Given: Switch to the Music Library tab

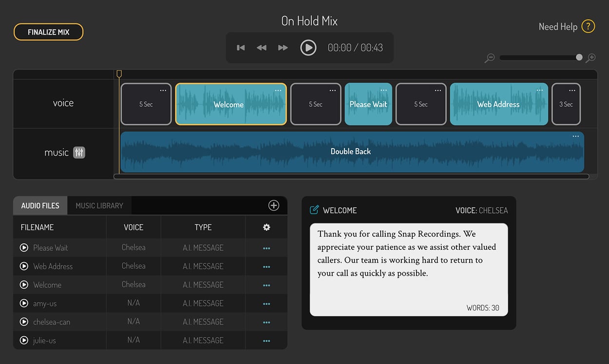Looking at the screenshot, I should pyautogui.click(x=99, y=205).
